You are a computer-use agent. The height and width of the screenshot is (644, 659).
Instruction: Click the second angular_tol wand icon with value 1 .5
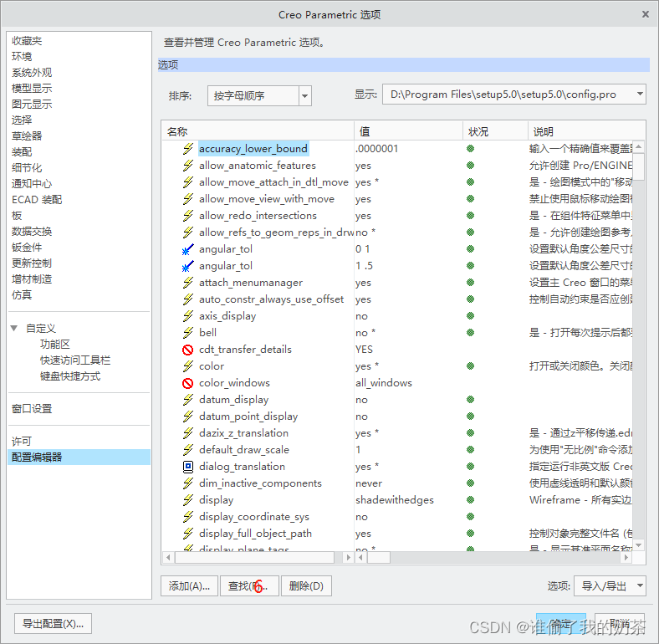pyautogui.click(x=188, y=266)
